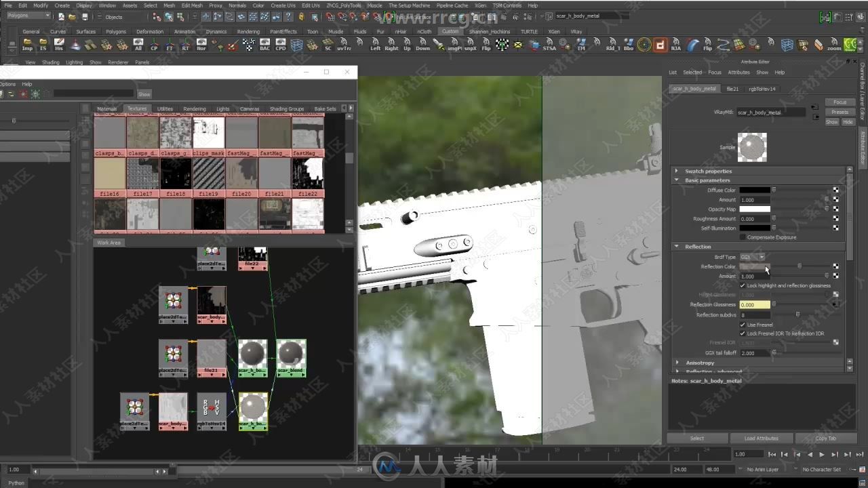Viewport: 868px width, 488px height.
Task: Toggle Compensate Exposure checkbox
Action: click(743, 237)
